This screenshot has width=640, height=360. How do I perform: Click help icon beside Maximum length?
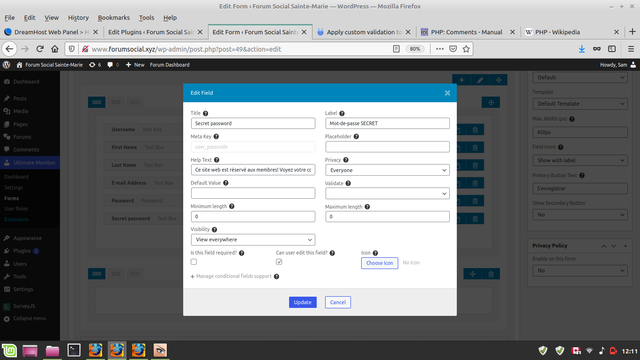click(367, 207)
